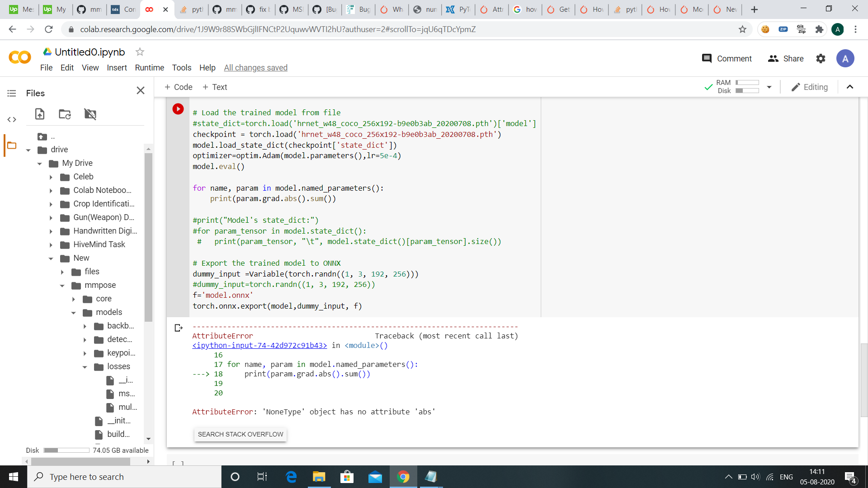This screenshot has width=868, height=488.
Task: Refresh the Files panel folder icon
Action: [65, 114]
